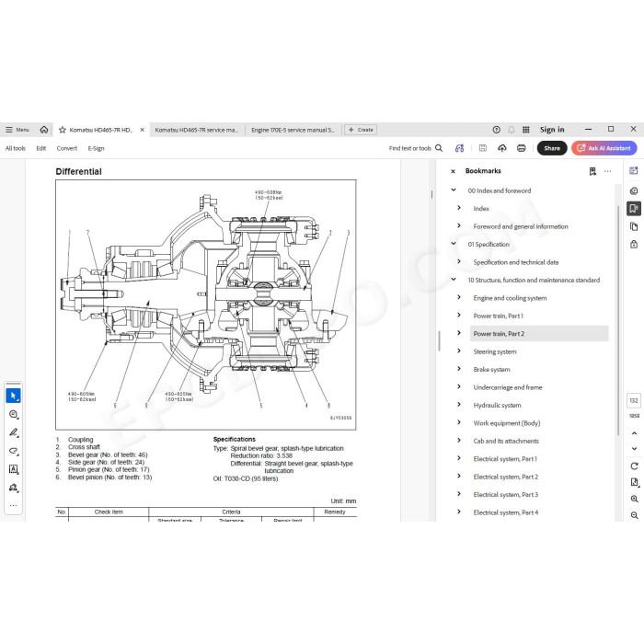Viewport: 644px width, 644px height.
Task: Open Electrical system, Part 2 bookmark
Action: tap(506, 477)
